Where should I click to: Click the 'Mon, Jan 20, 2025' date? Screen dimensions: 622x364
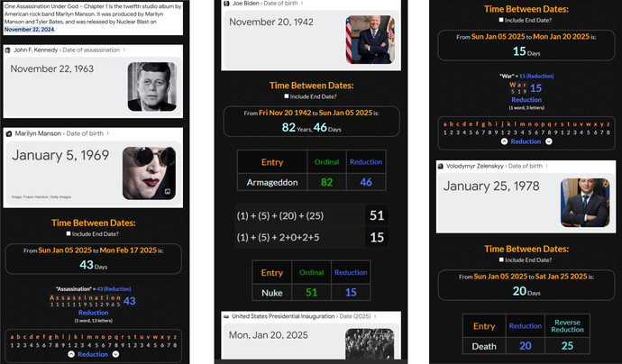point(268,335)
